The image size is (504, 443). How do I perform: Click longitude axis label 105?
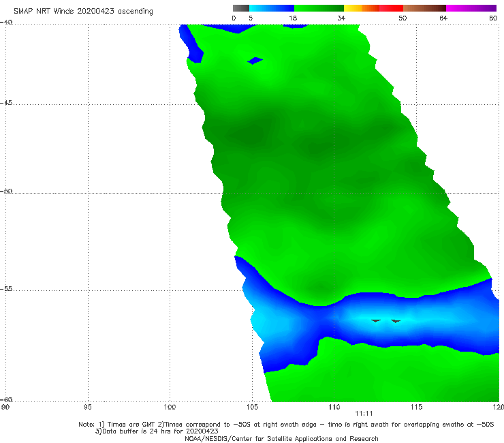252,408
